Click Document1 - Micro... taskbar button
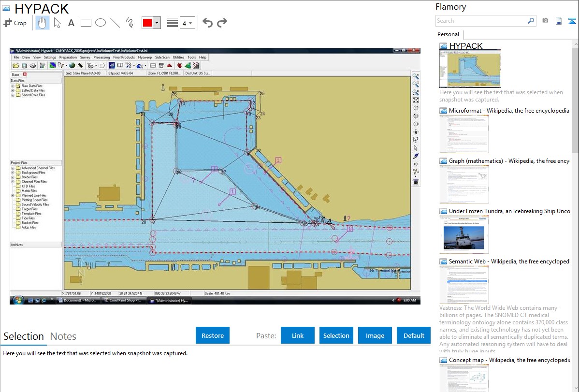Image resolution: width=579 pixels, height=392 pixels. pyautogui.click(x=77, y=300)
